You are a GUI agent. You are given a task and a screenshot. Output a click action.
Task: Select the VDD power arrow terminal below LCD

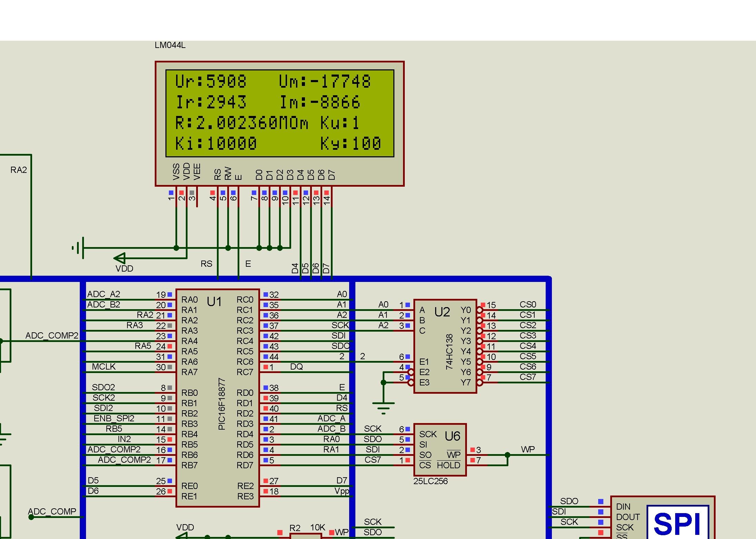coord(120,258)
